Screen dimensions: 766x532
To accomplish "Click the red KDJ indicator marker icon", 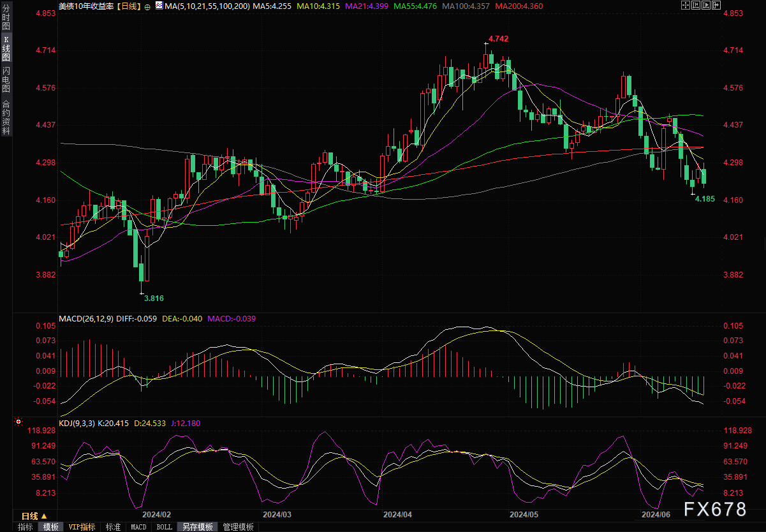I will click(x=18, y=422).
